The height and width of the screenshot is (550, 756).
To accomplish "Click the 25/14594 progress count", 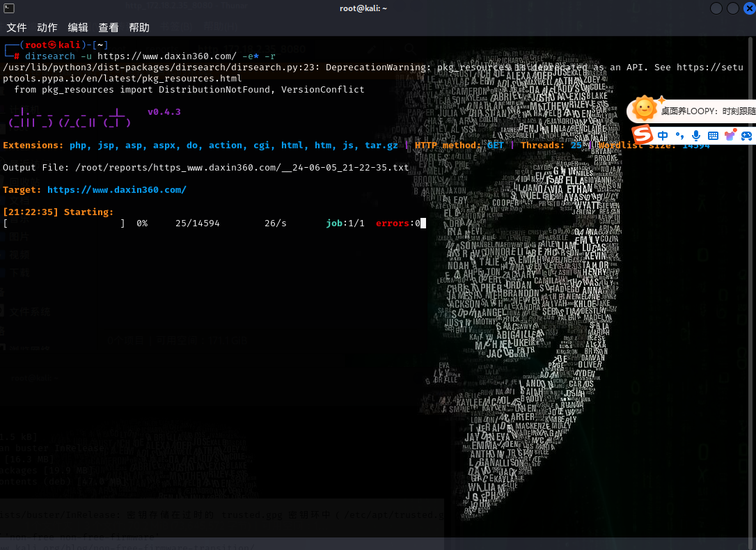I will [197, 223].
